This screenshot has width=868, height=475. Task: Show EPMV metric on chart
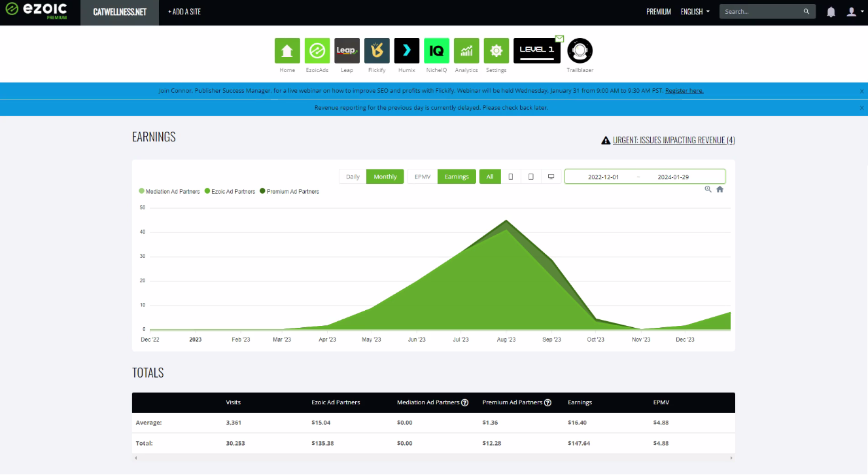422,177
